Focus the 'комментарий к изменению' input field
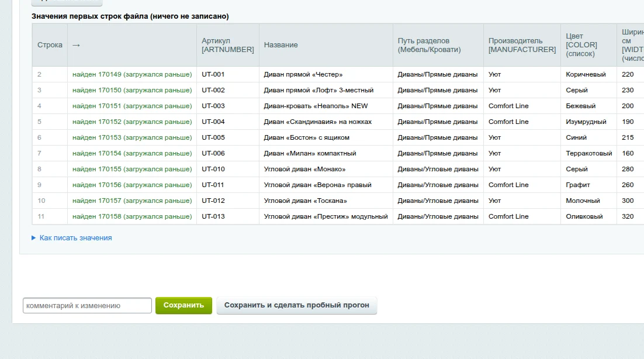Image resolution: width=644 pixels, height=359 pixels. point(87,306)
